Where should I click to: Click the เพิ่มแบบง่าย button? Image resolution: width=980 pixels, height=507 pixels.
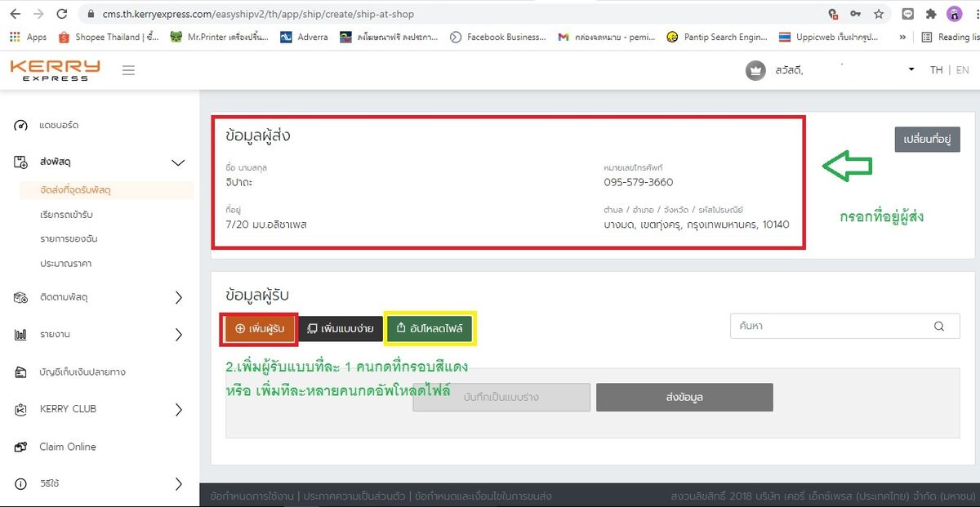point(341,328)
